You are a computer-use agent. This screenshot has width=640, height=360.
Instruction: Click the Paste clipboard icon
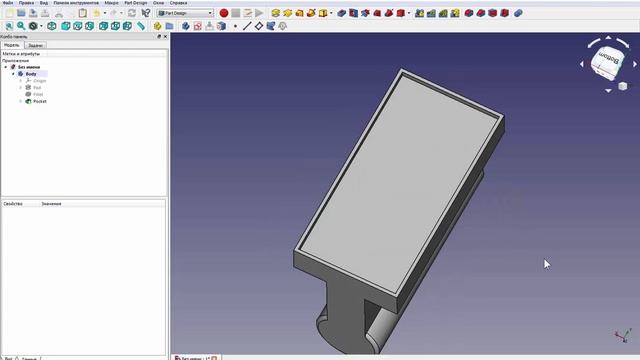[x=82, y=13]
